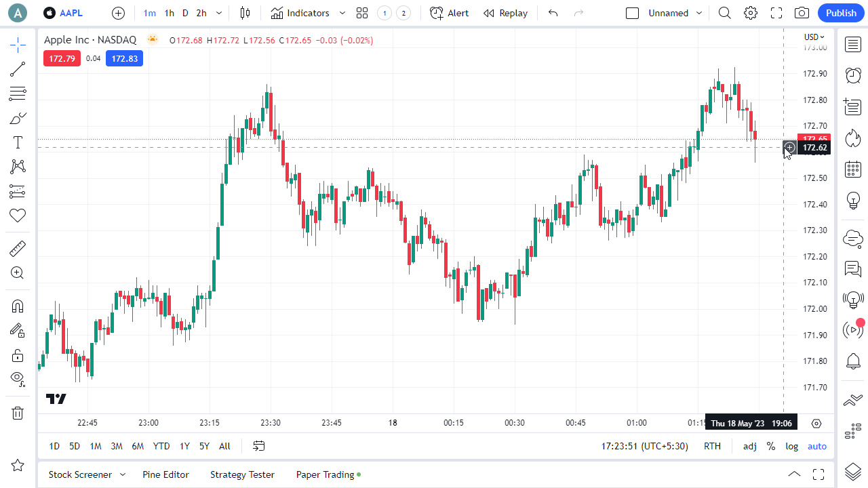Click the red 172.79 sell price box

(62, 58)
